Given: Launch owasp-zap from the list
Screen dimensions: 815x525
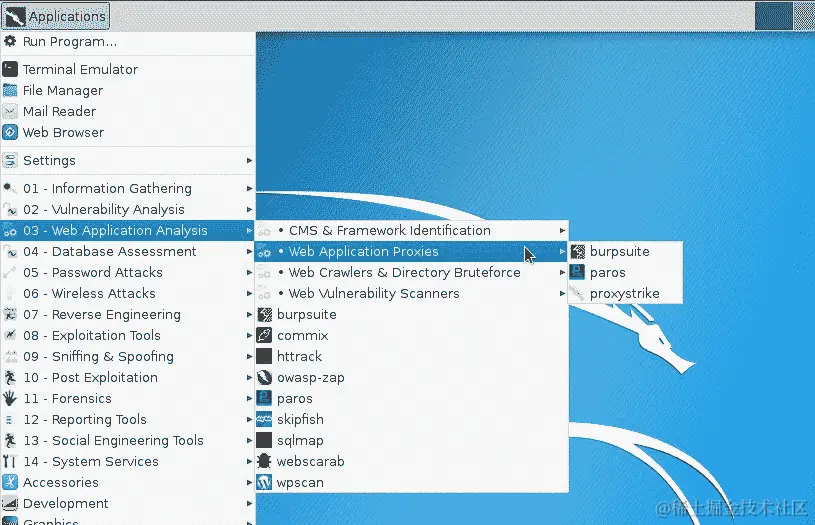Looking at the screenshot, I should tap(411, 377).
